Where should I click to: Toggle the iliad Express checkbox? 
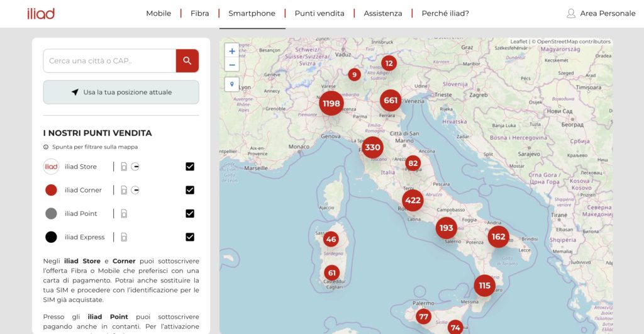(190, 237)
